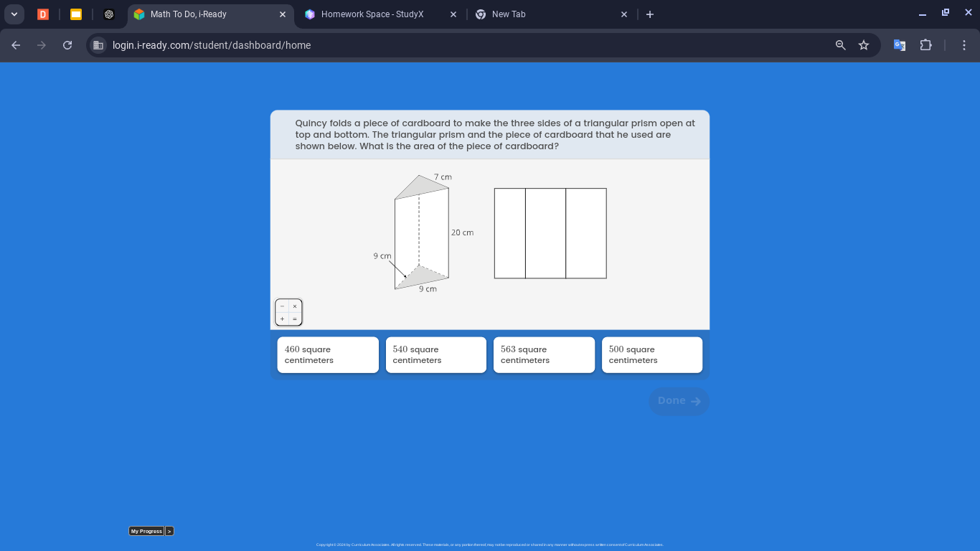The height and width of the screenshot is (551, 980).
Task: Click the 7 cm label on the prism
Action: click(443, 176)
